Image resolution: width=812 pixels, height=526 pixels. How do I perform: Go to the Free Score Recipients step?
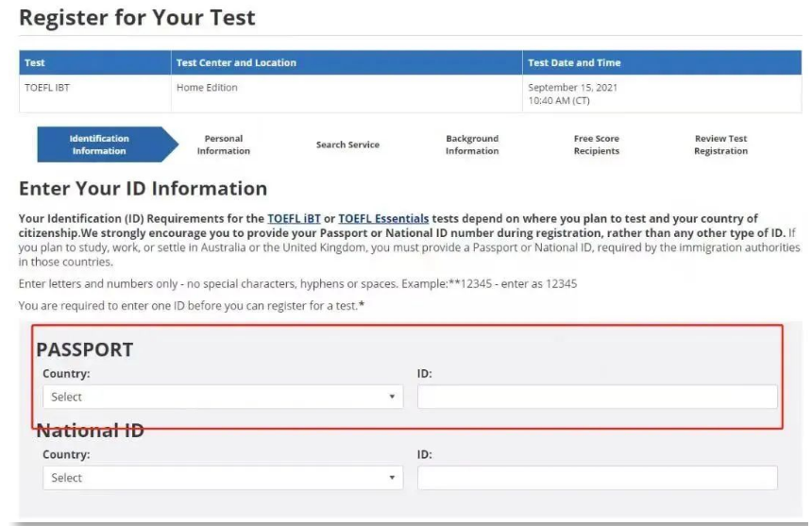click(x=596, y=144)
